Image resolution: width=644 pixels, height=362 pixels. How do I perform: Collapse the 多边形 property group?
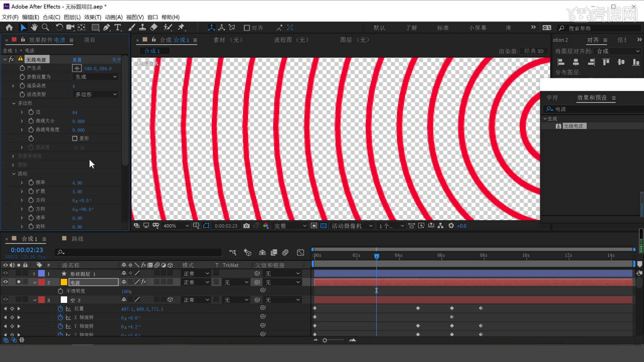(14, 103)
